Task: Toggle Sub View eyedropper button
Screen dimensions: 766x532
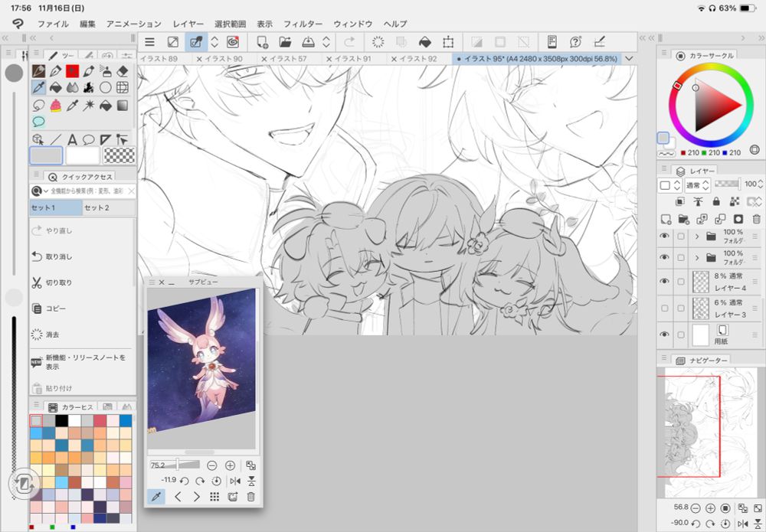Action: click(156, 497)
